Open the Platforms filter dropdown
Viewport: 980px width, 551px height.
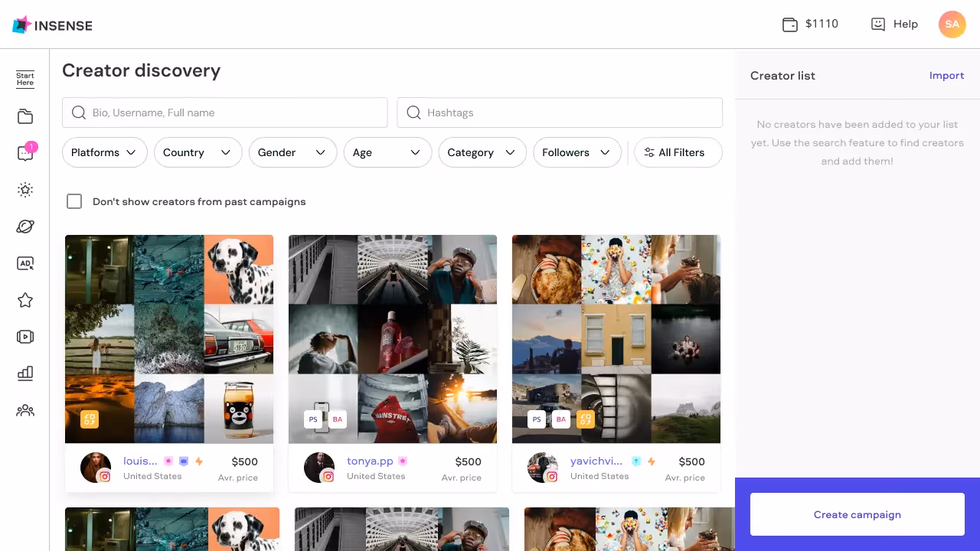coord(105,152)
